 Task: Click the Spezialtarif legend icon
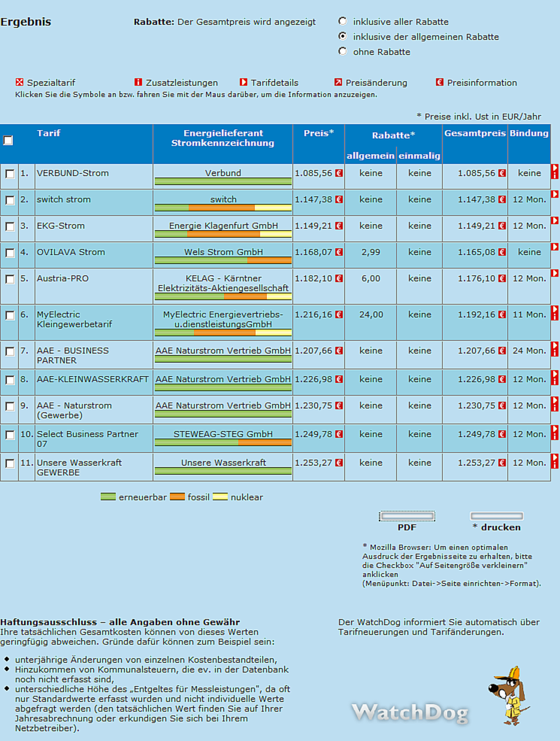pos(19,82)
